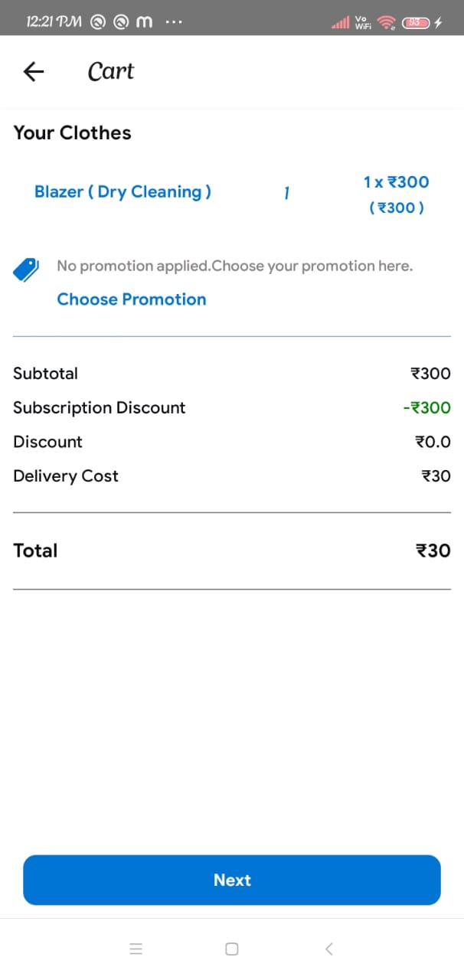Tap the back arrow in header
Image resolution: width=464 pixels, height=980 pixels.
click(34, 72)
